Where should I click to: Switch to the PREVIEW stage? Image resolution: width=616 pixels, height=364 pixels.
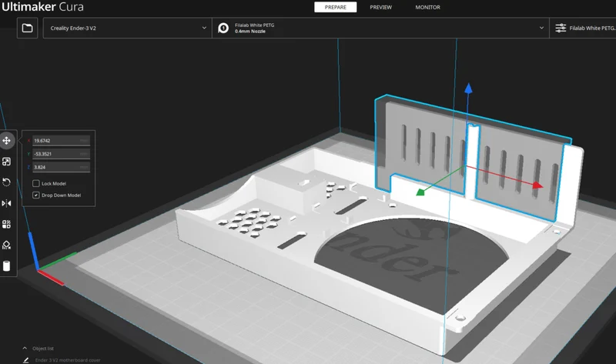(x=380, y=7)
